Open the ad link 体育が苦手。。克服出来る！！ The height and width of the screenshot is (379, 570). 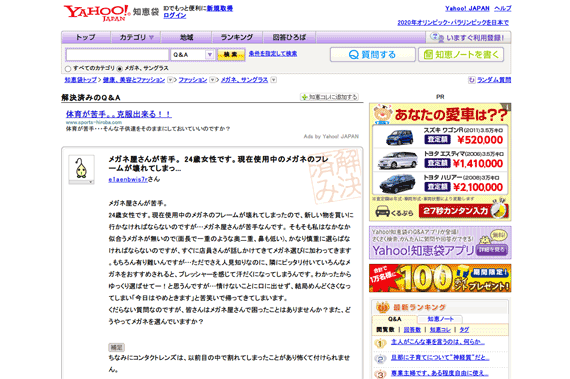(119, 114)
